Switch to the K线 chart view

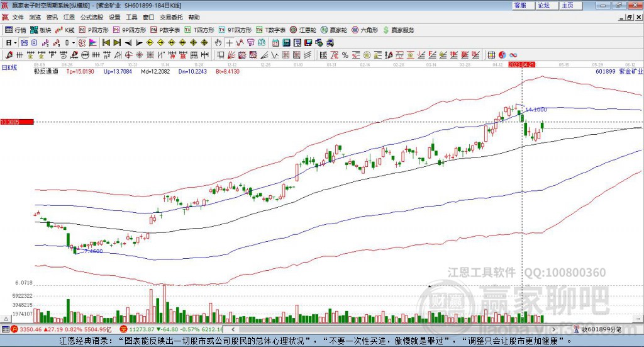click(x=65, y=30)
